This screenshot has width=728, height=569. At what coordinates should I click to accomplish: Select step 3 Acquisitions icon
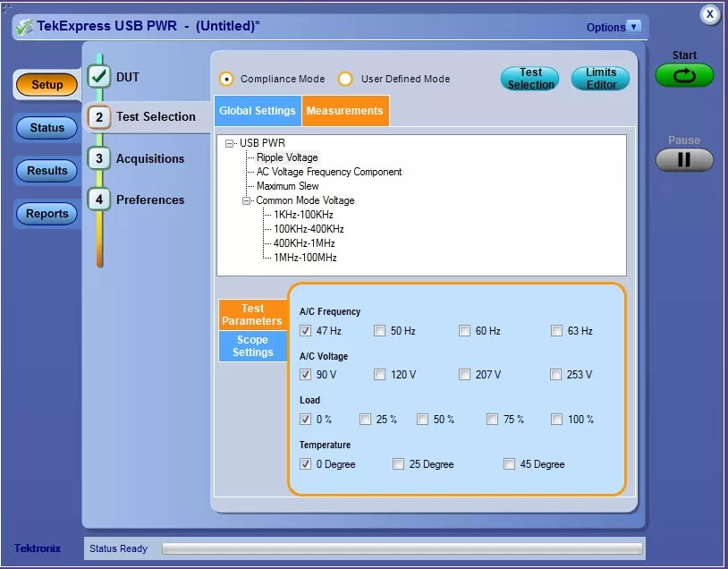99,158
